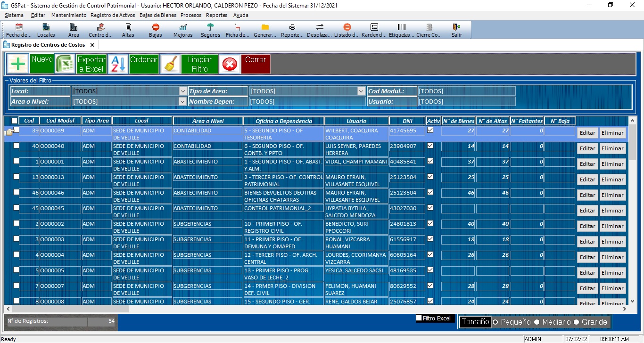Toggle Activ checkbox for O000001 row
The image size is (644, 343).
(x=430, y=161)
